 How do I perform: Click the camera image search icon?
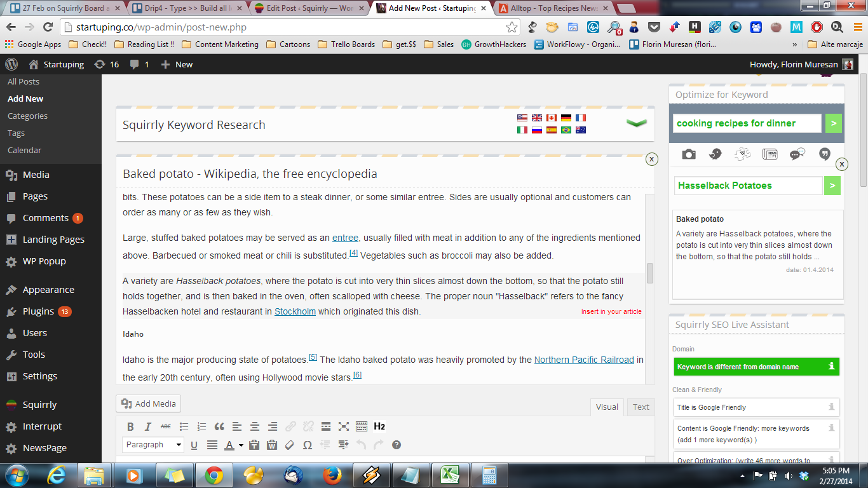(689, 154)
